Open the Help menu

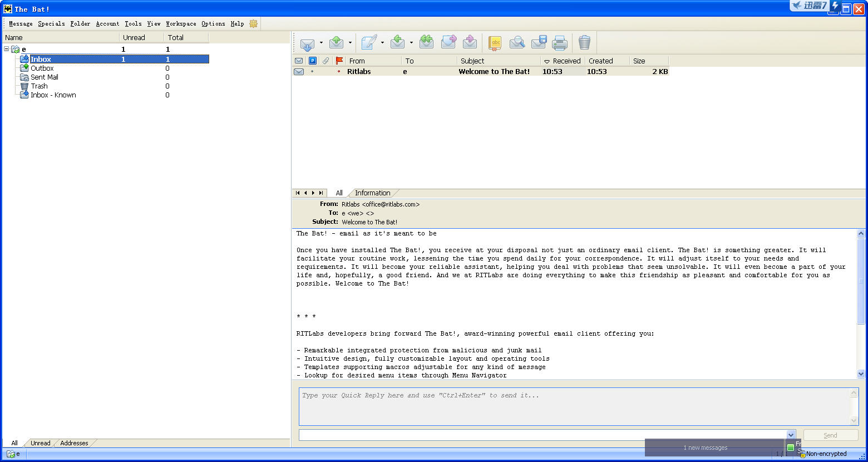pyautogui.click(x=237, y=23)
